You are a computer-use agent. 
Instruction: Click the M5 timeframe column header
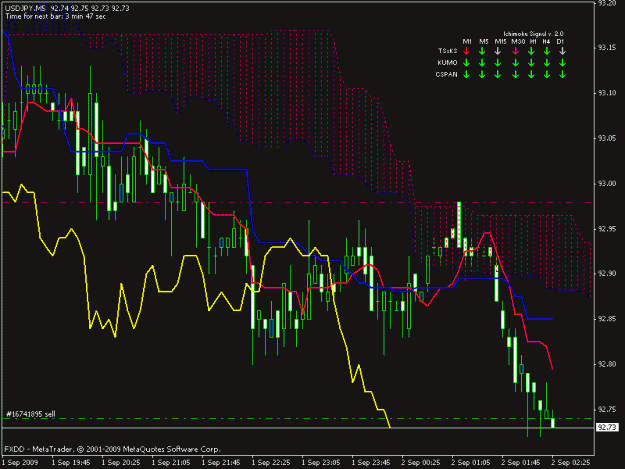click(x=483, y=41)
